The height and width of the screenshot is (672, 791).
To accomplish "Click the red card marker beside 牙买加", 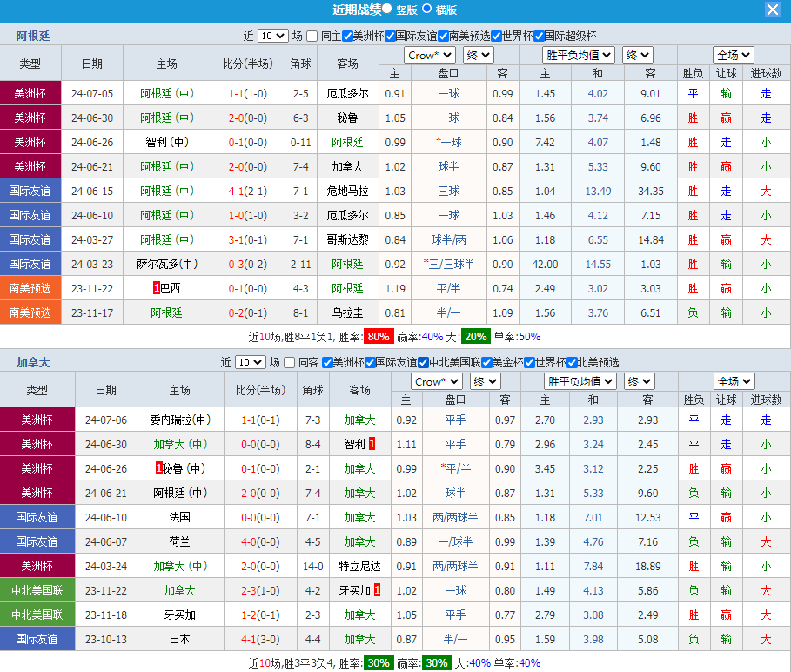I will coord(377,590).
